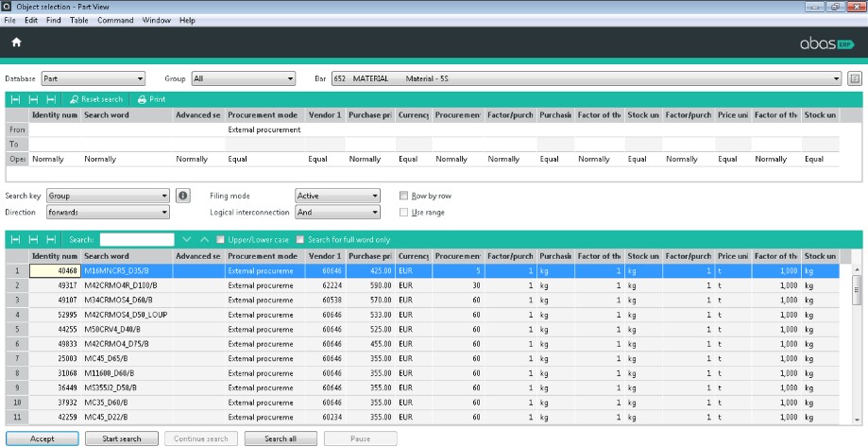The height and width of the screenshot is (447, 868).
Task: Select purchase price 570.00
Action: click(370, 301)
